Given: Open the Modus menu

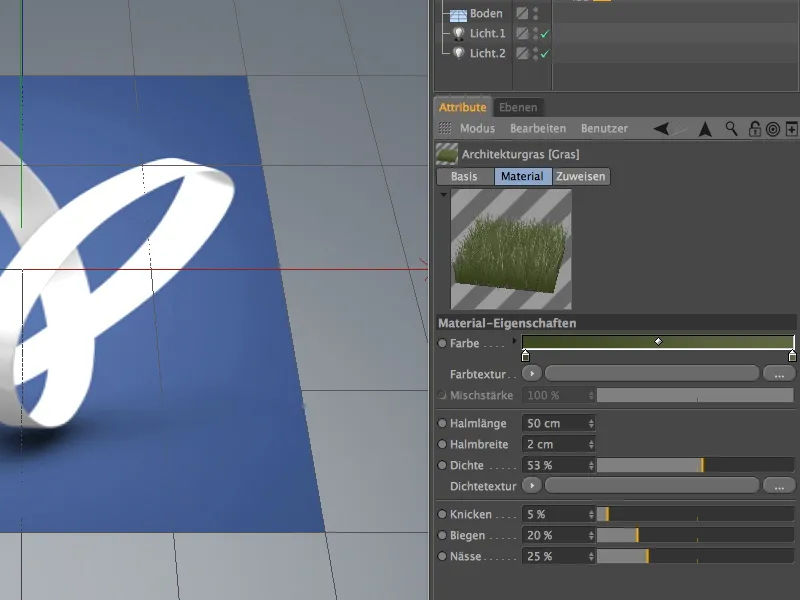Looking at the screenshot, I should [x=477, y=129].
